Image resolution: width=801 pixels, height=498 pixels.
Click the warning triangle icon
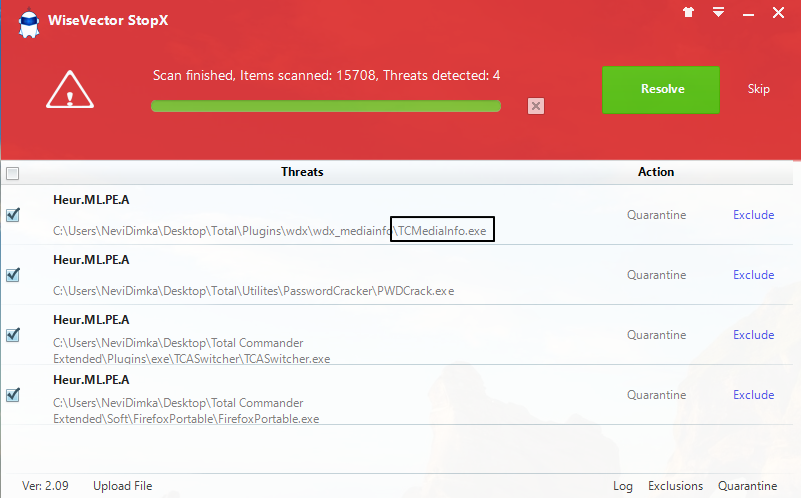click(x=70, y=90)
